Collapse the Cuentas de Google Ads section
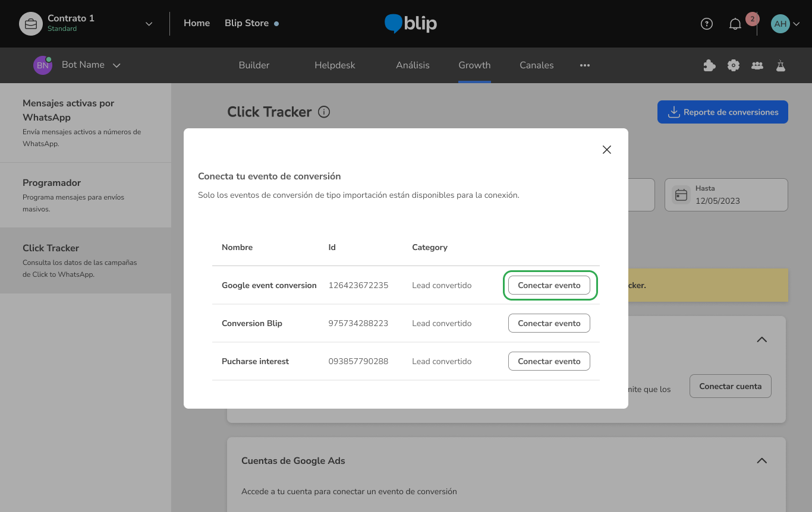Viewport: 812px width, 512px height. pyautogui.click(x=761, y=461)
